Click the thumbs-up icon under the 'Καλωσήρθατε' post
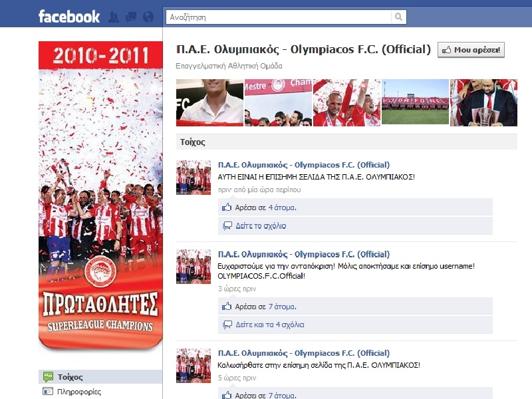 click(x=227, y=395)
